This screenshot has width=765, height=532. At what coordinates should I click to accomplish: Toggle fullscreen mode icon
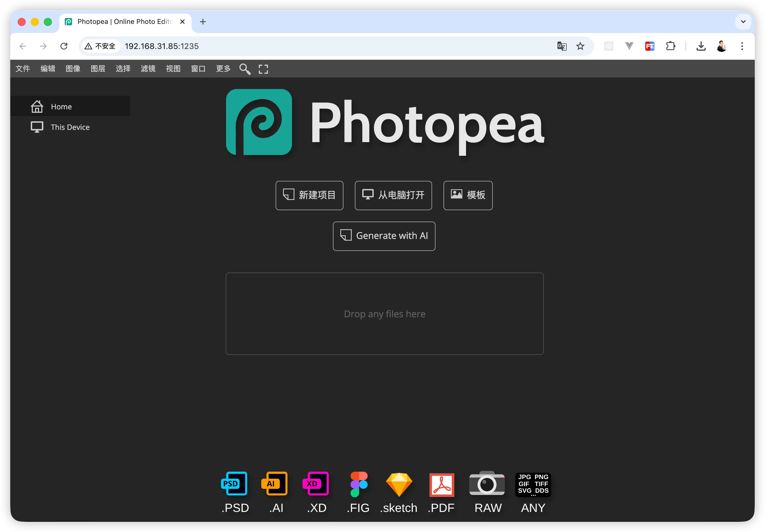tap(263, 69)
